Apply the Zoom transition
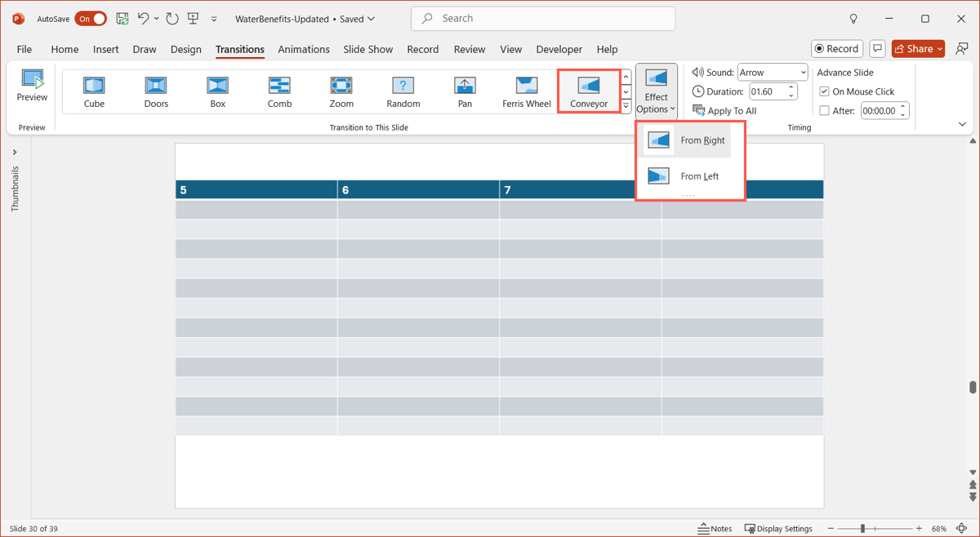The image size is (980, 537). pyautogui.click(x=341, y=91)
